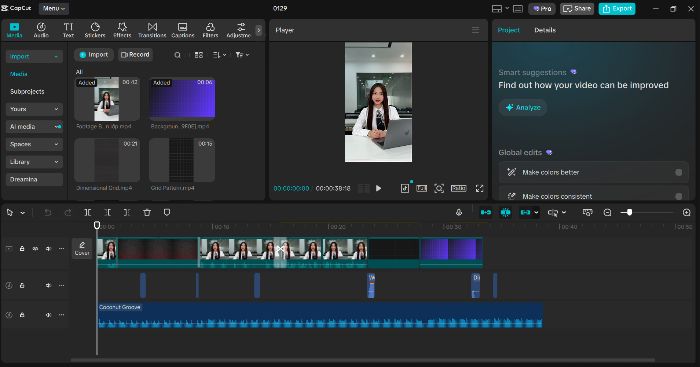Zoom in the timeline with plus icon
Screen dimensions: 700x367
(687, 213)
